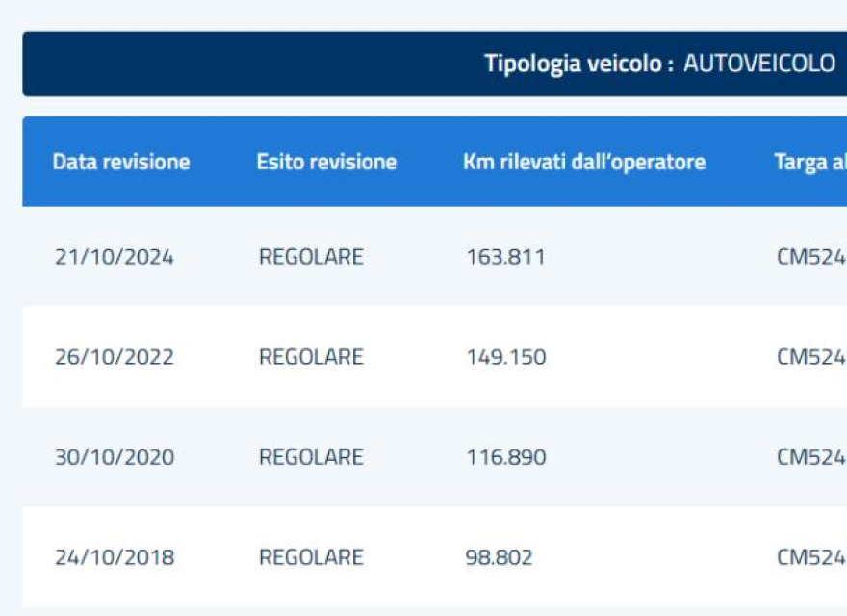Click the Tipologia veicolo AUTOVEICOLO banner
The height and width of the screenshot is (616, 847).
point(434,64)
